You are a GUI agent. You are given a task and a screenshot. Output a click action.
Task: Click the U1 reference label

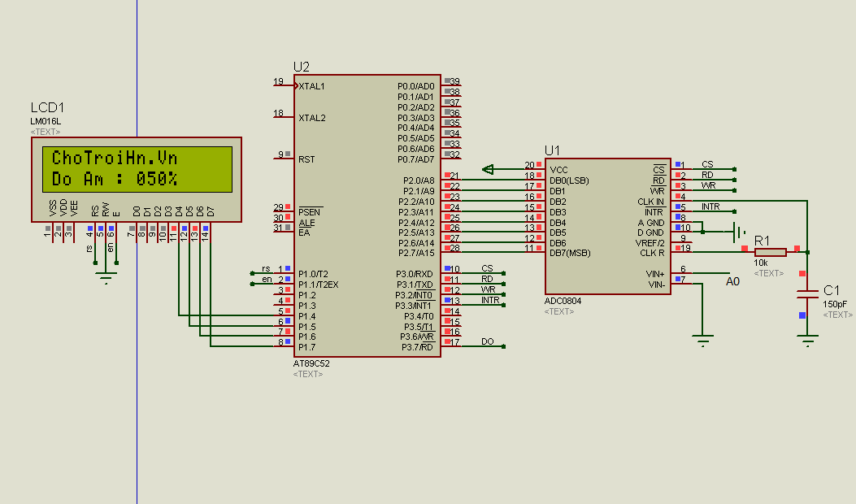(x=553, y=150)
